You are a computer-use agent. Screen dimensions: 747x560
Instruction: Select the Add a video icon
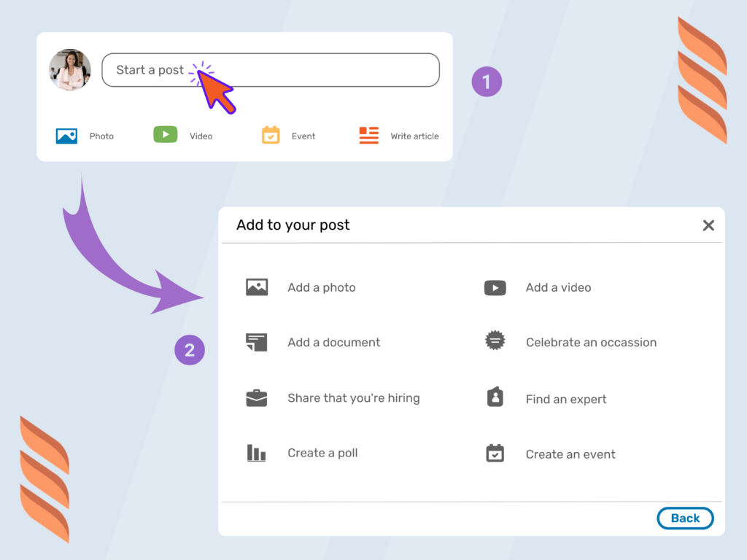pyautogui.click(x=495, y=287)
